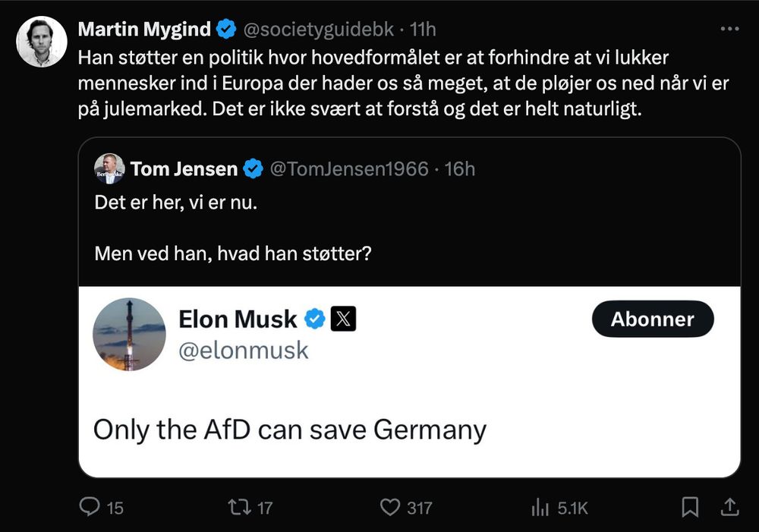
Task: View post analytics bar chart icon
Action: [540, 507]
